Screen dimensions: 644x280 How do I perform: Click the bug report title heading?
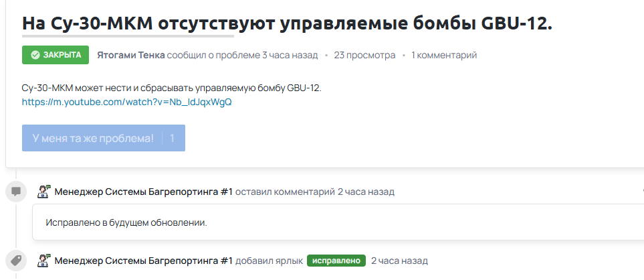pyautogui.click(x=288, y=22)
